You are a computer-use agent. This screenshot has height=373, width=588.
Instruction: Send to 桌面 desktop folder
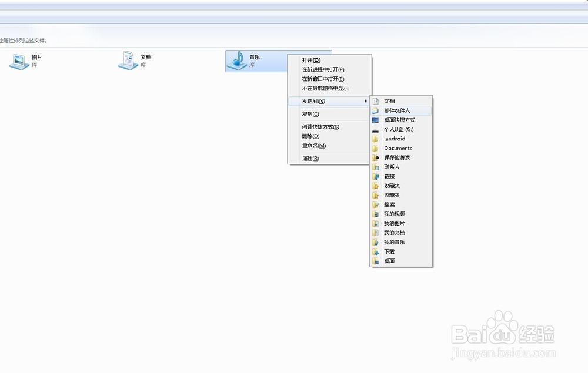pos(401,261)
